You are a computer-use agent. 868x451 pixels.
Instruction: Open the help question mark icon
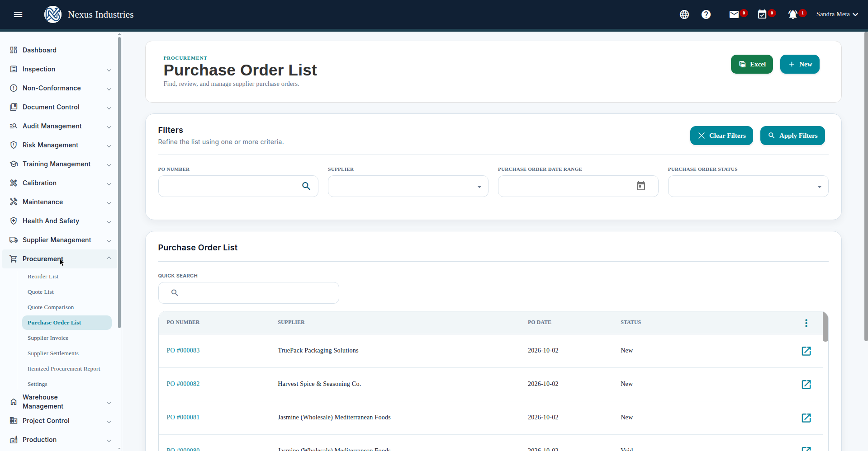(706, 14)
